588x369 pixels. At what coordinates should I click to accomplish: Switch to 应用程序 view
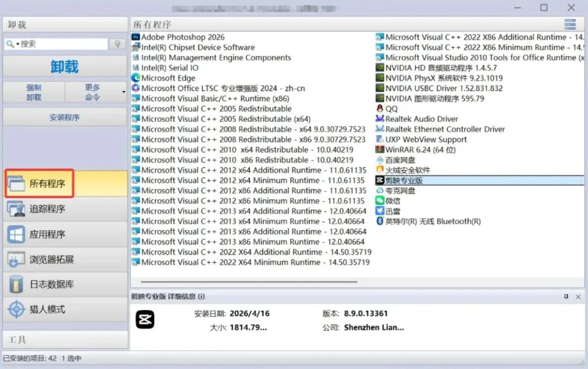65,235
